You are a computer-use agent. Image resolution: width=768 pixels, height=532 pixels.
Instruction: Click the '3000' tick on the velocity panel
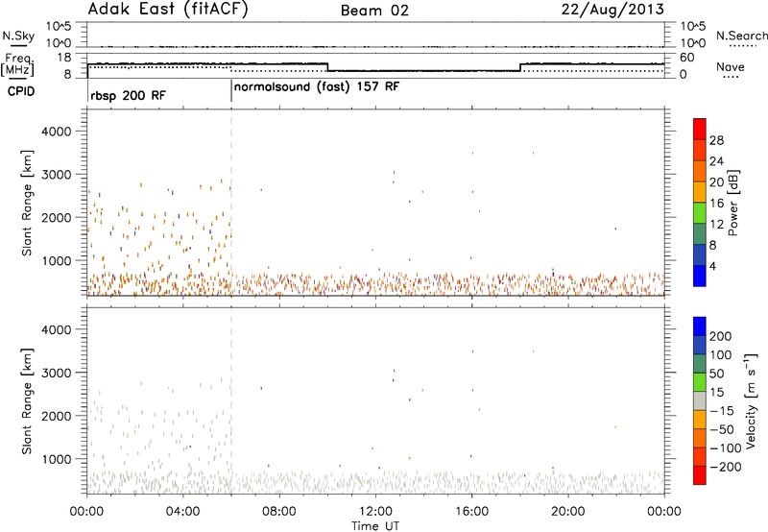(x=56, y=373)
